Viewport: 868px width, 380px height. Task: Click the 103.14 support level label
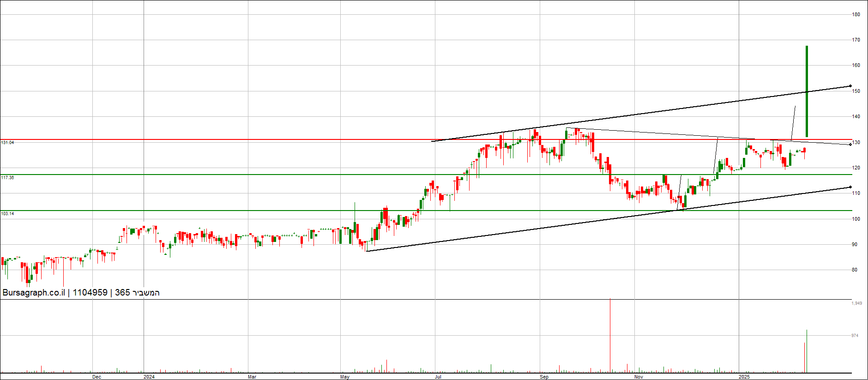tap(7, 214)
